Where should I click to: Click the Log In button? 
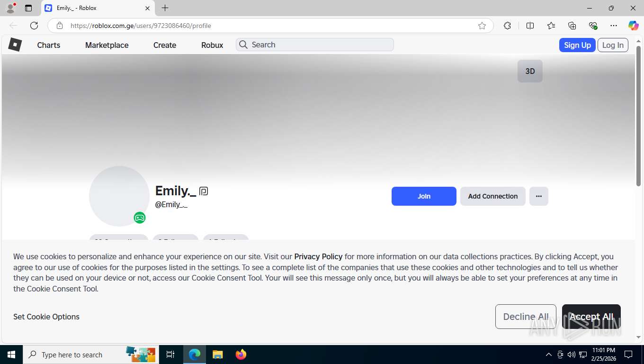pos(613,45)
